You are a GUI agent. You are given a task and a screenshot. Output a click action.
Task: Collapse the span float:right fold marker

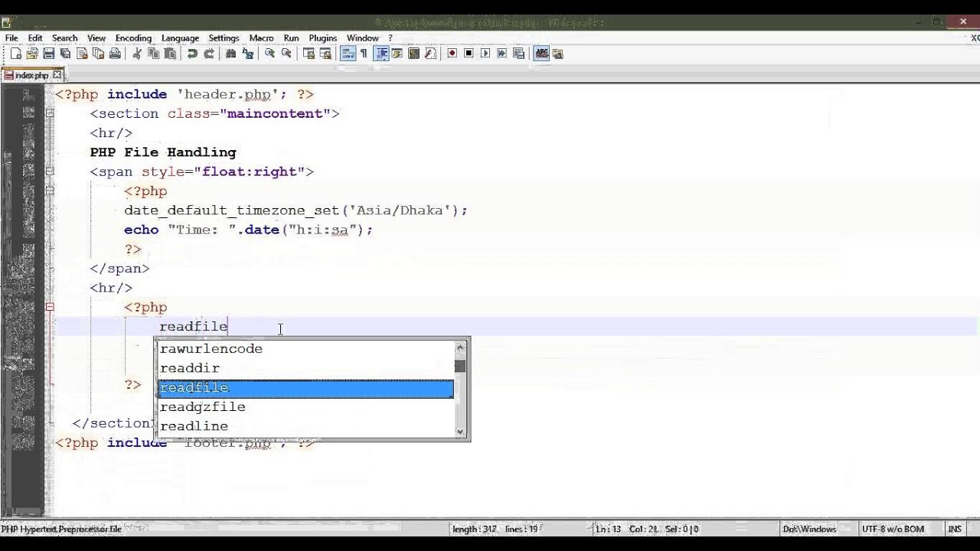(50, 171)
